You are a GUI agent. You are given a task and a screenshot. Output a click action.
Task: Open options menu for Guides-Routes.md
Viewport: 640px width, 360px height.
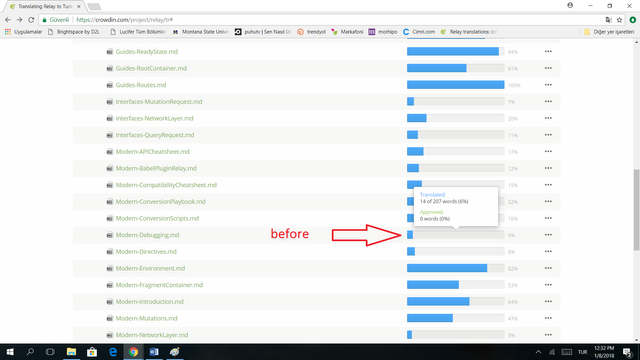(548, 85)
